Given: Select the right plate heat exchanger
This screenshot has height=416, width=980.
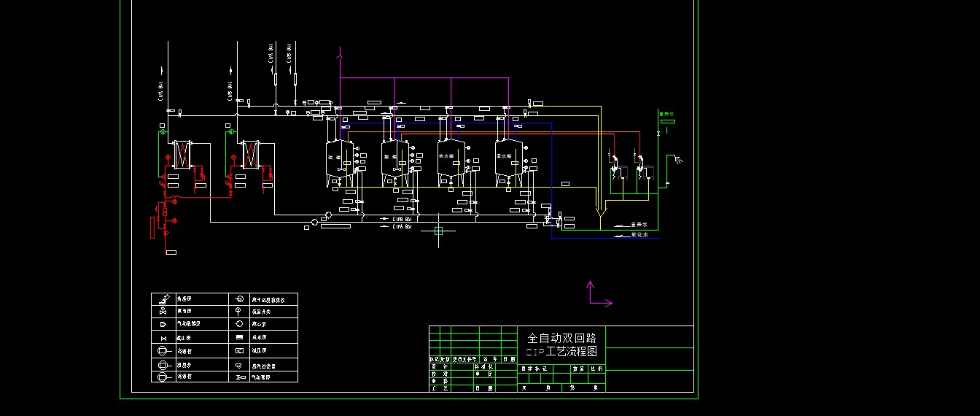Looking at the screenshot, I should coord(251,155).
